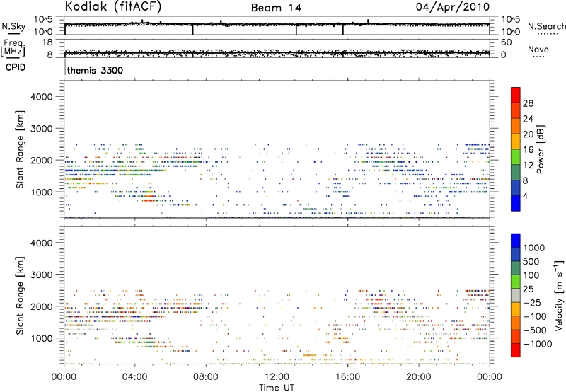Click the 'N.Search' legend label
The image size is (566, 392).
tap(546, 26)
